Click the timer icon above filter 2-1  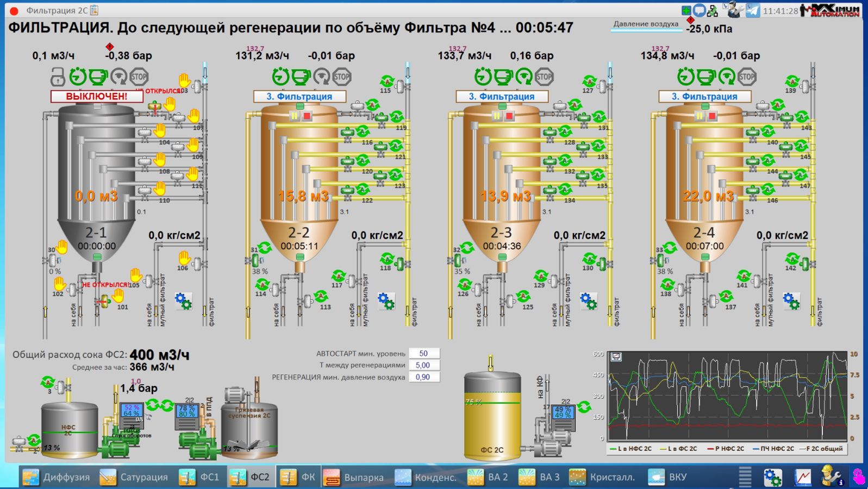78,77
